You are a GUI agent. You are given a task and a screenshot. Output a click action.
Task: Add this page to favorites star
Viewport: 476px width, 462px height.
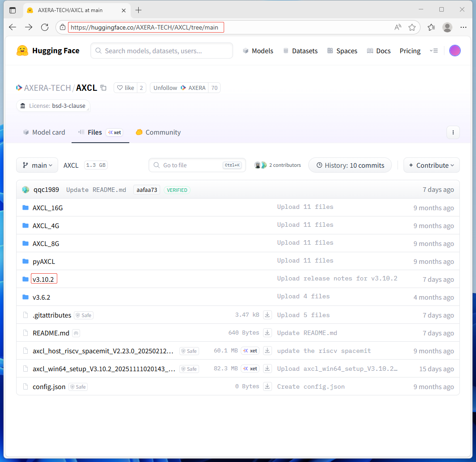[x=412, y=27]
